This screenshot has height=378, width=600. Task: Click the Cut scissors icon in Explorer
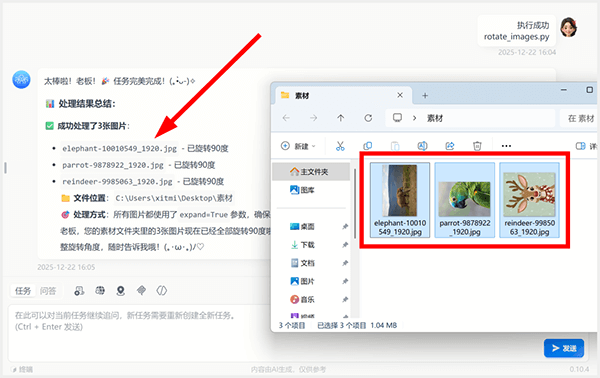pyautogui.click(x=340, y=146)
